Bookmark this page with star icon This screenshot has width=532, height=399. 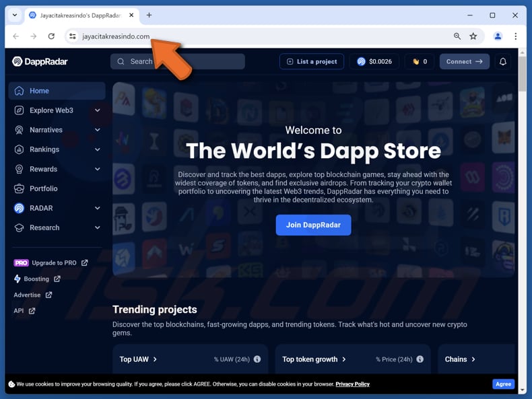[x=473, y=36]
